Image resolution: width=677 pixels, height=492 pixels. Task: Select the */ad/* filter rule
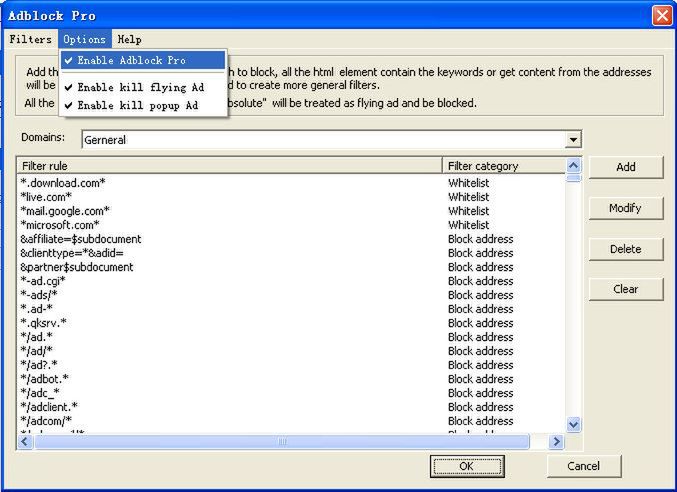36,351
